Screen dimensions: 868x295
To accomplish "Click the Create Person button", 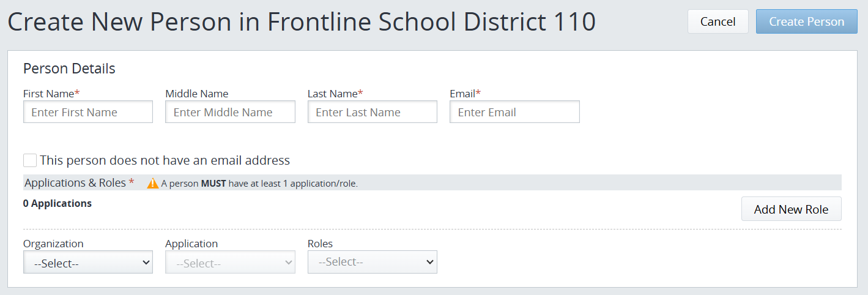I will click(x=807, y=21).
